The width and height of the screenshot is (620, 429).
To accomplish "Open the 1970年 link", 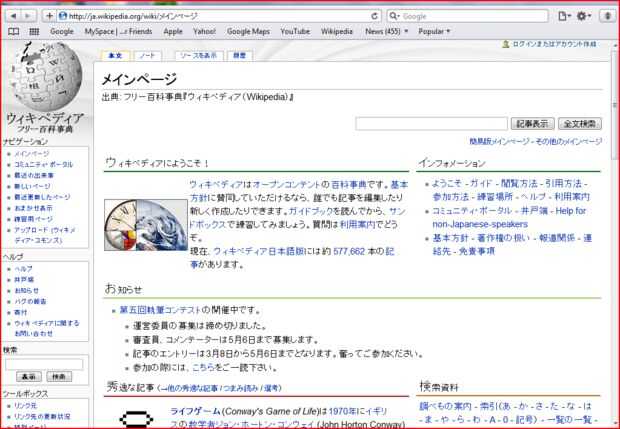I will point(342,411).
